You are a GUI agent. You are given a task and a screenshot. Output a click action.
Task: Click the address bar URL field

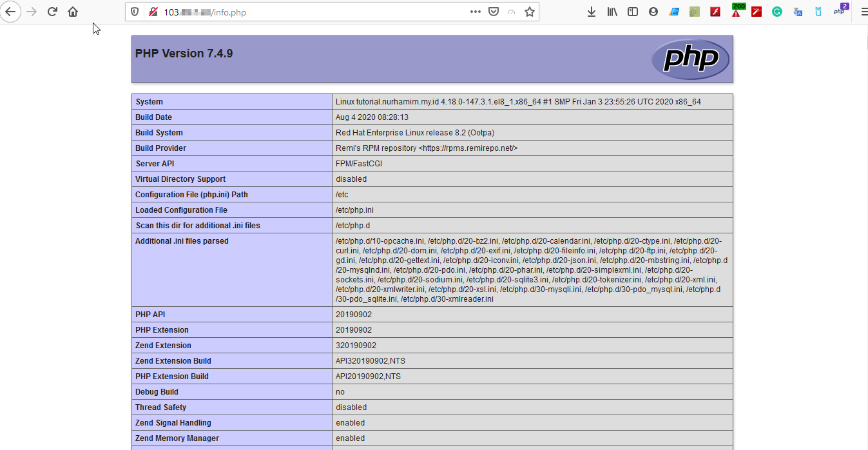[x=309, y=12]
